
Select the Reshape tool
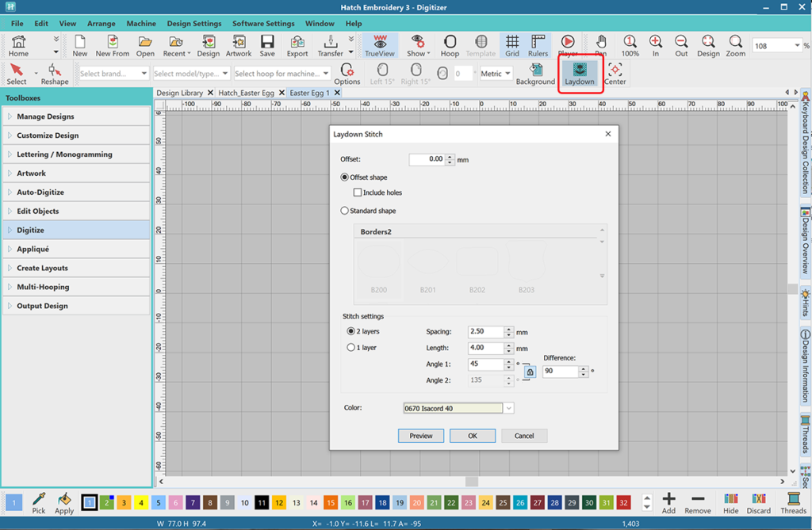(x=55, y=74)
